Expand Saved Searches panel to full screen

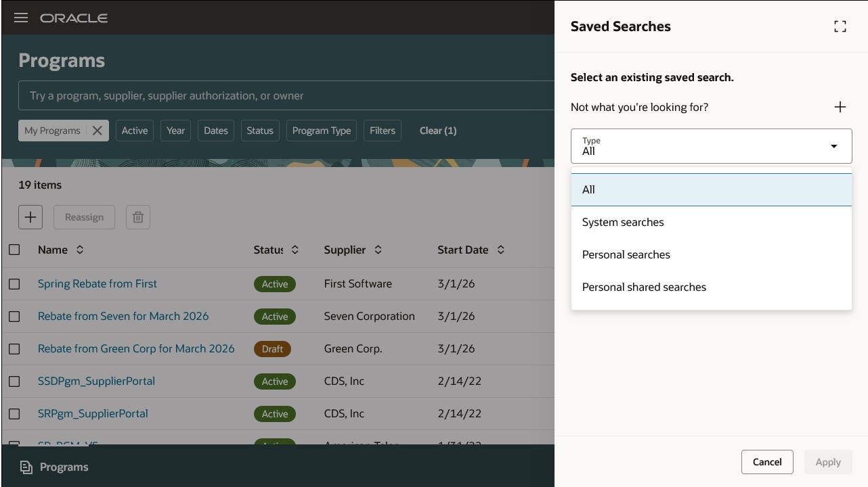click(840, 26)
